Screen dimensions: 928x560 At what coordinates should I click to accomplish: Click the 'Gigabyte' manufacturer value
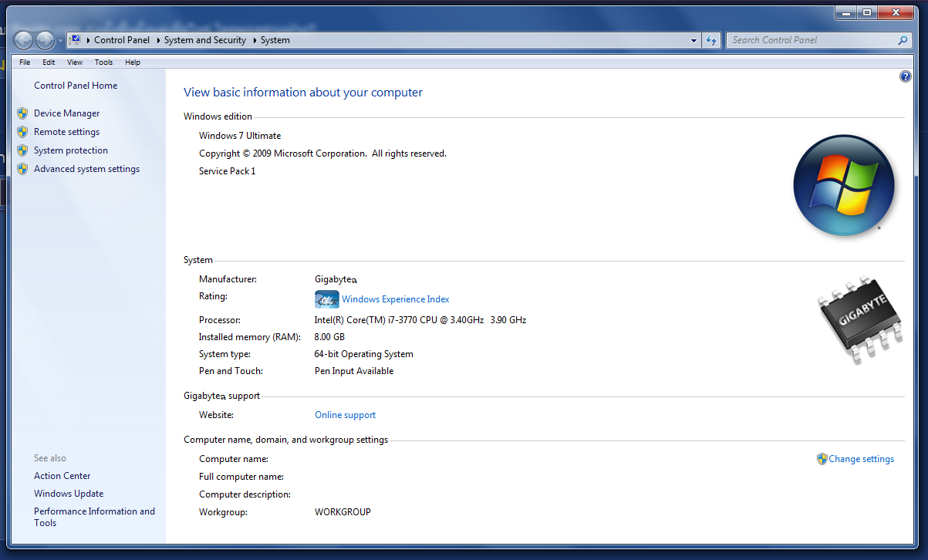pos(336,279)
